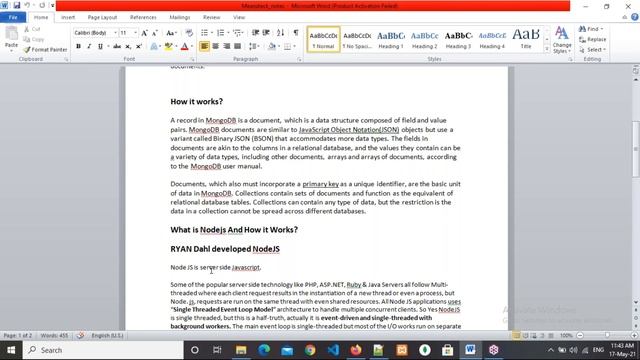Open the Font dialog launcher
Image resolution: width=640 pixels, height=360 pixels.
(x=192, y=60)
